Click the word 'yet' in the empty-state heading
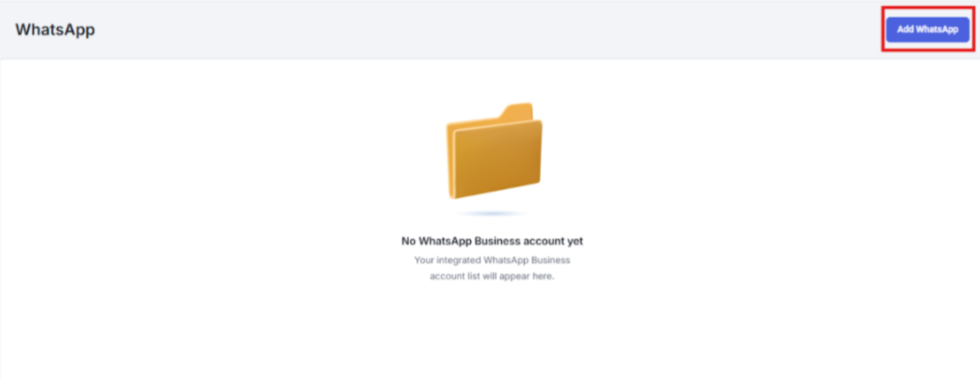This screenshot has width=980, height=379. pyautogui.click(x=575, y=241)
